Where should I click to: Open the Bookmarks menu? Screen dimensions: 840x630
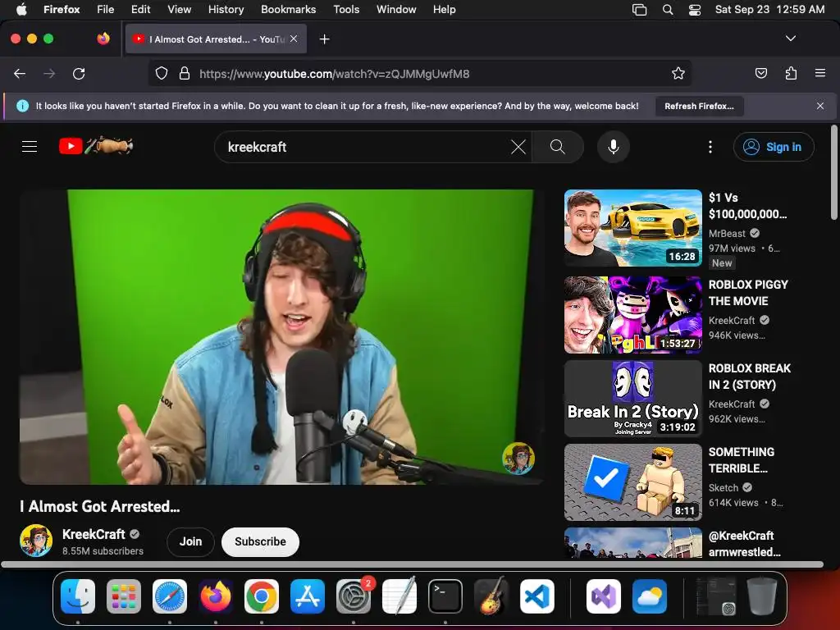[x=288, y=9]
